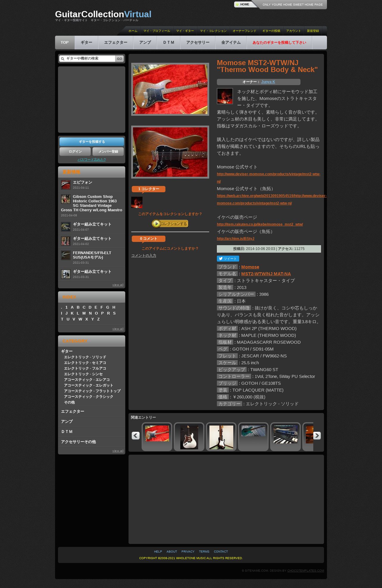The image size is (382, 588).
Task: Open FERNANDES/FR-ELT entry thumbnail
Action: pyautogui.click(x=66, y=255)
